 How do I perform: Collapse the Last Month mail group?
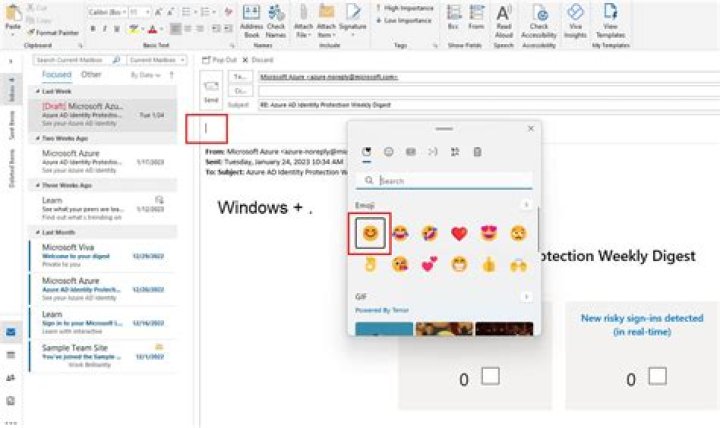pos(38,232)
